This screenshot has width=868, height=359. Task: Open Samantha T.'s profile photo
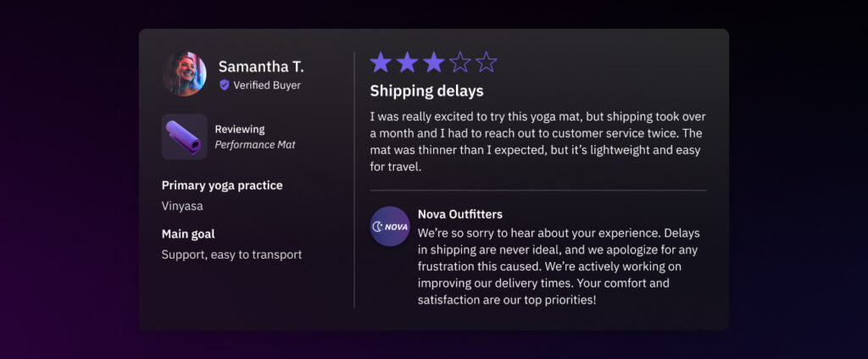coord(185,74)
